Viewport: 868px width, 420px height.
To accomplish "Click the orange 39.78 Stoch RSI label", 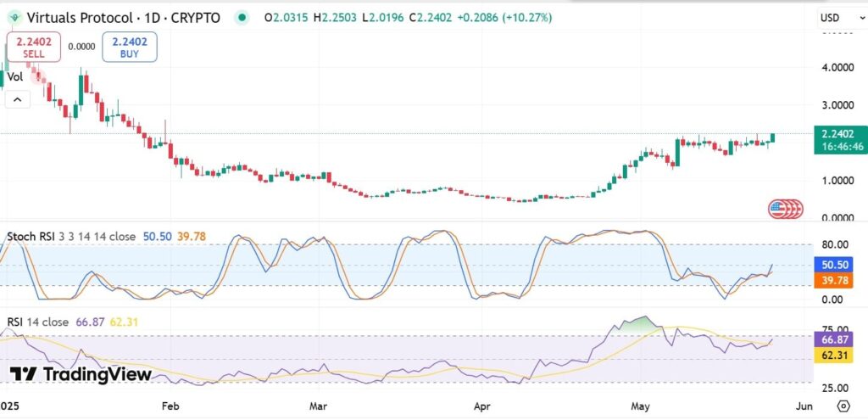I will tap(837, 280).
